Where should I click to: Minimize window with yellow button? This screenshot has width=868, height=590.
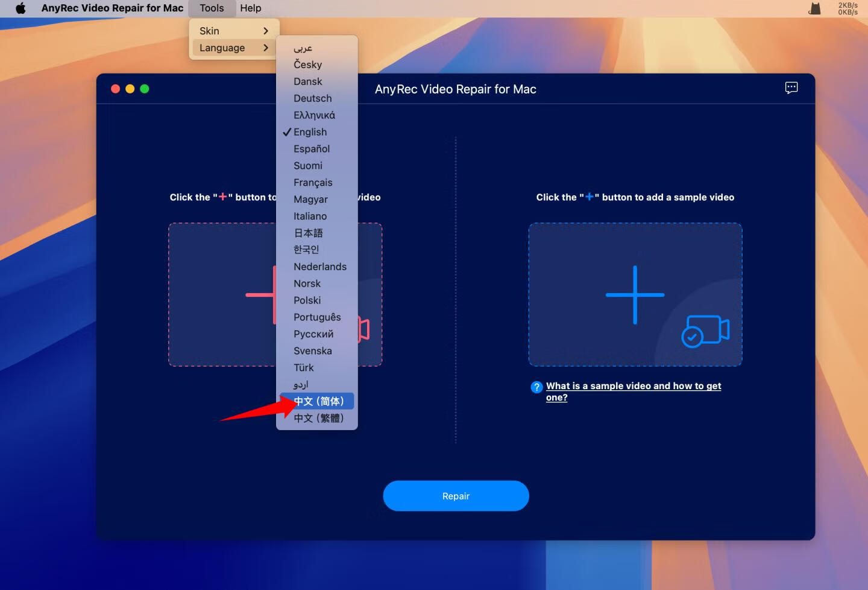point(130,89)
